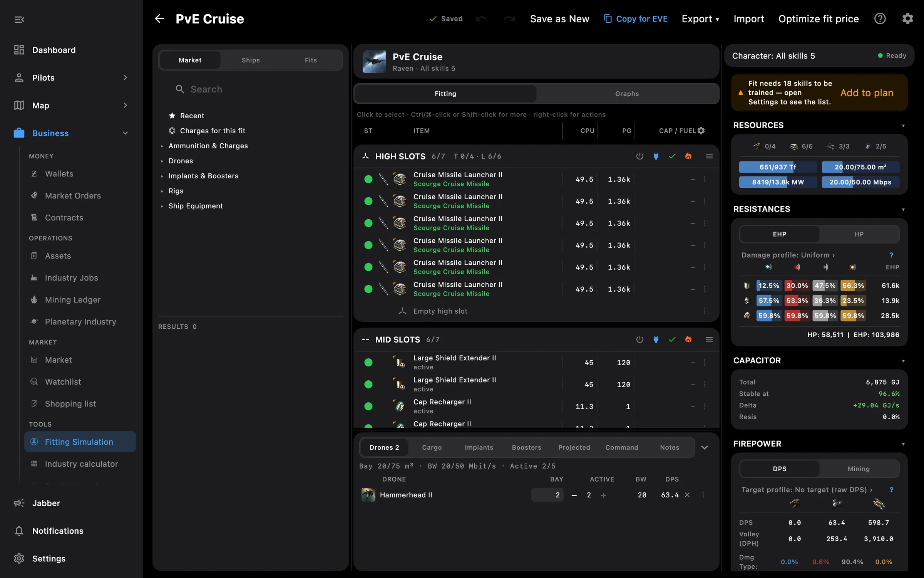Switch firepower view to Mining
Image resolution: width=924 pixels, height=578 pixels.
859,469
